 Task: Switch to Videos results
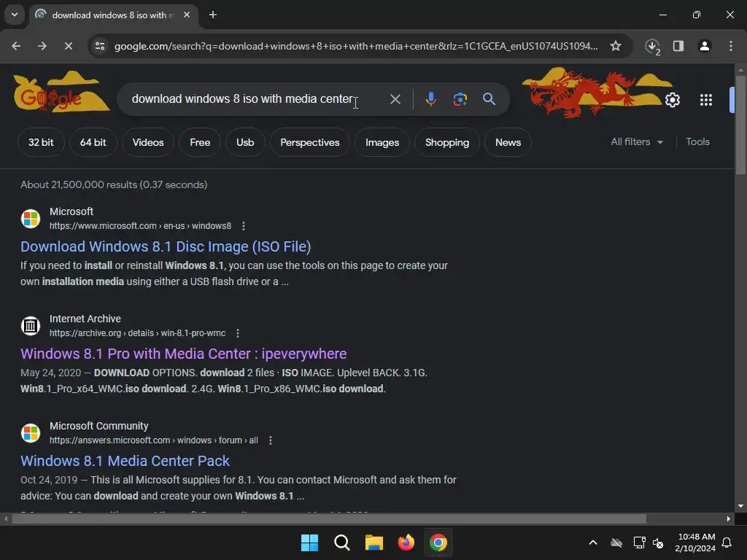(148, 142)
